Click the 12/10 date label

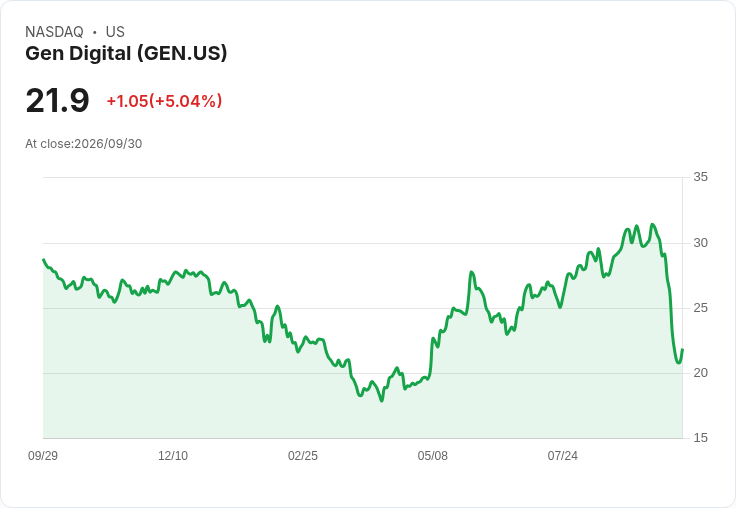point(173,456)
